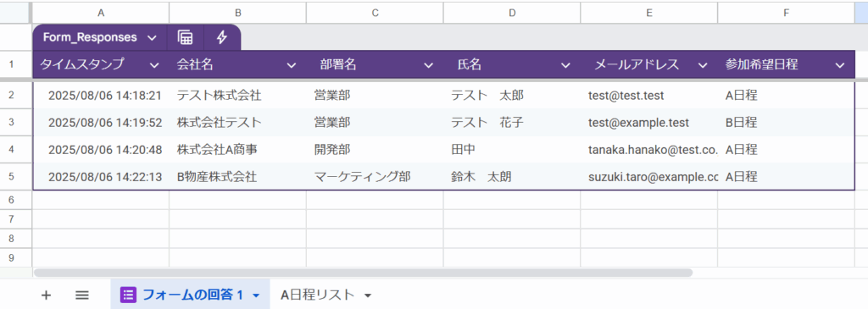Click the suzuki.taro email cell

pos(648,177)
